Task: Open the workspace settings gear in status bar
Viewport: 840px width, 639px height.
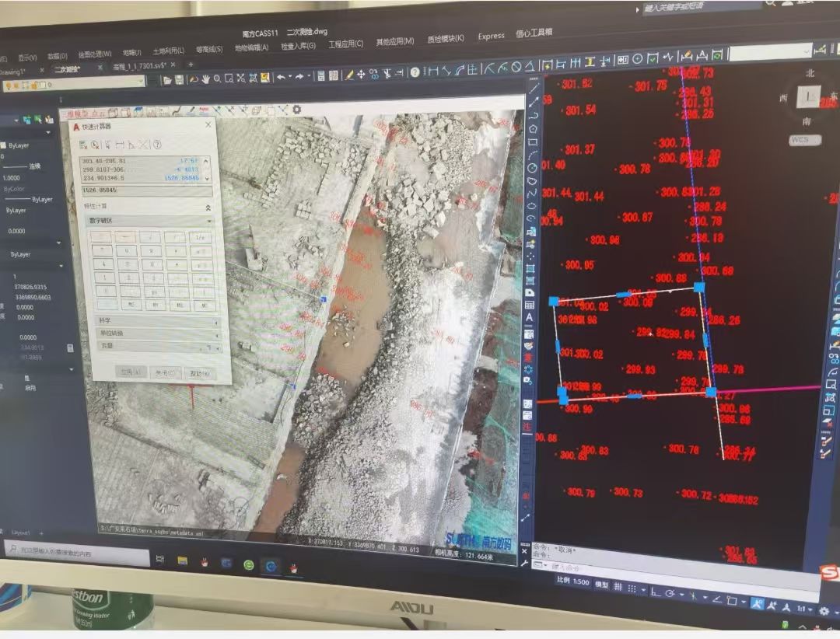Action: pos(824,611)
